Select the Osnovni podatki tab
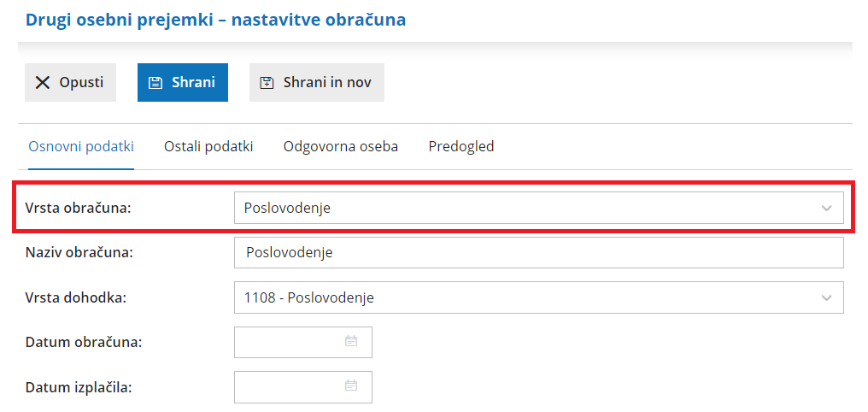The height and width of the screenshot is (412, 868). point(81,147)
